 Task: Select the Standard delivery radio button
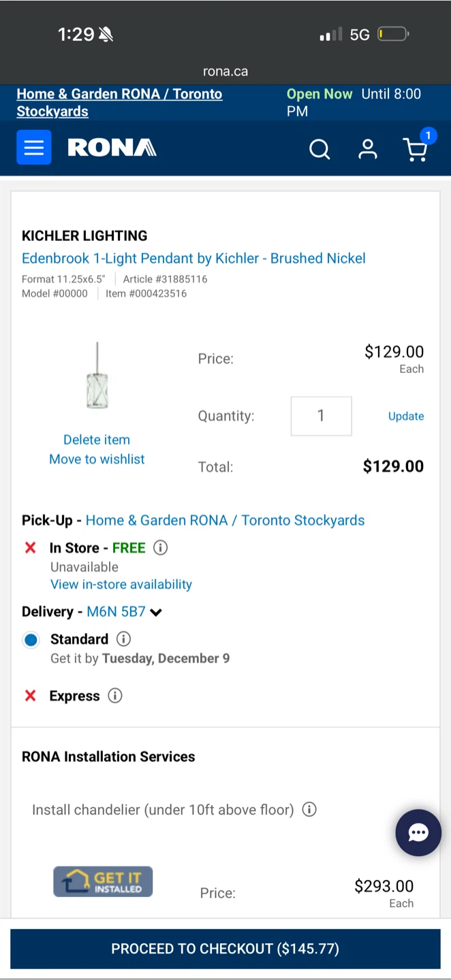pos(31,640)
